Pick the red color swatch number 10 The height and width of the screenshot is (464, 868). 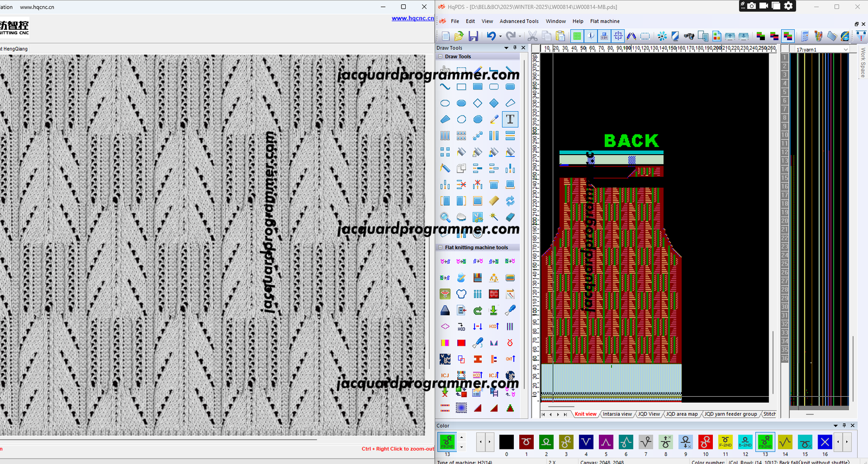click(705, 442)
